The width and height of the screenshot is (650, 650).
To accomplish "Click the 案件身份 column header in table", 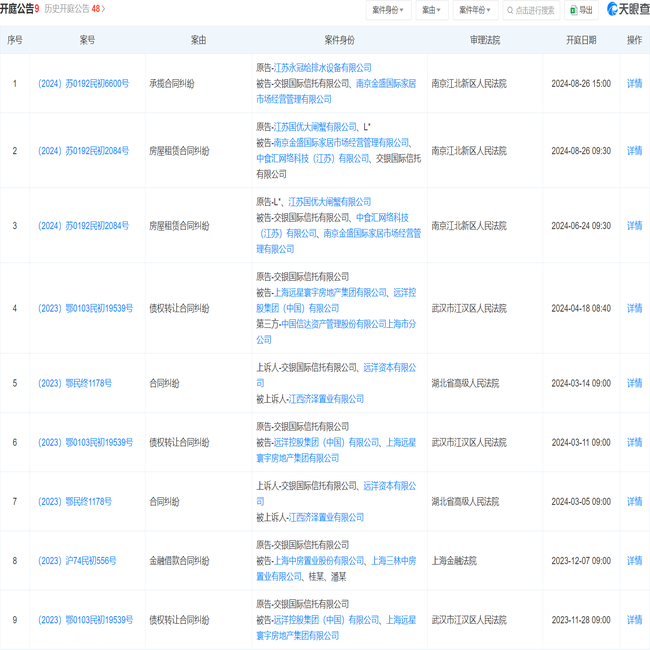I will (x=340, y=40).
